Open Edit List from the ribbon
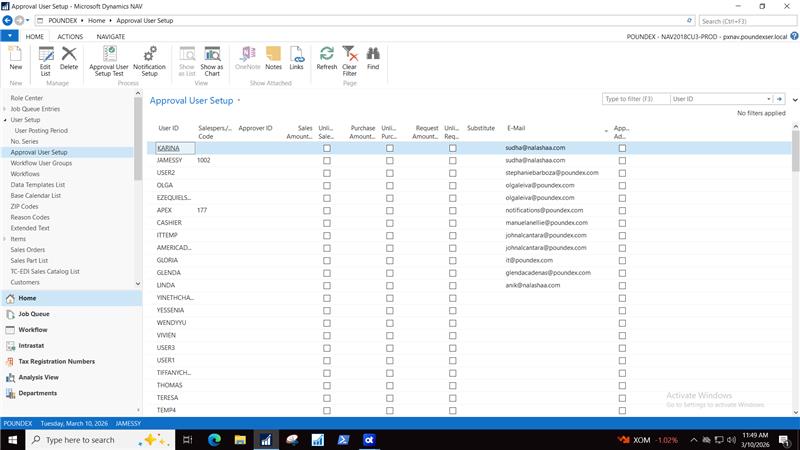800x450 pixels. [x=45, y=58]
